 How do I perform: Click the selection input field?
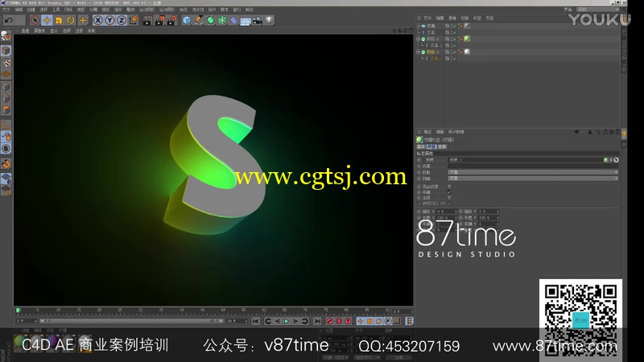coord(533,166)
